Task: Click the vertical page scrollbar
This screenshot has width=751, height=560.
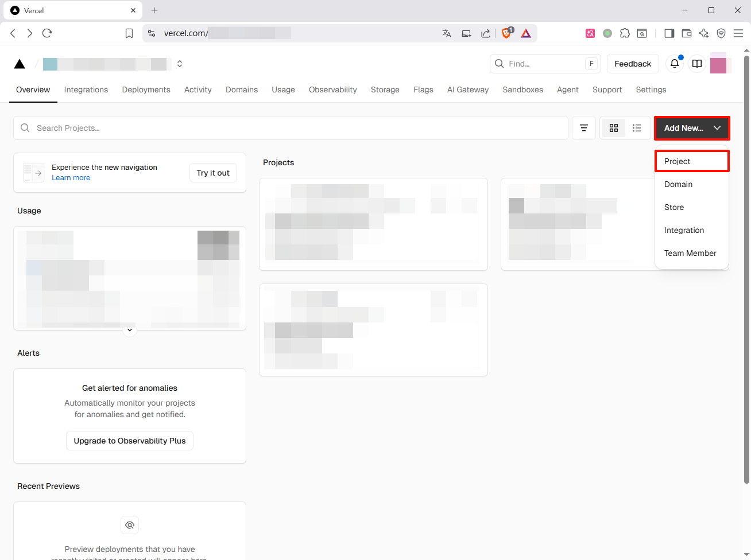Action: (x=746, y=270)
